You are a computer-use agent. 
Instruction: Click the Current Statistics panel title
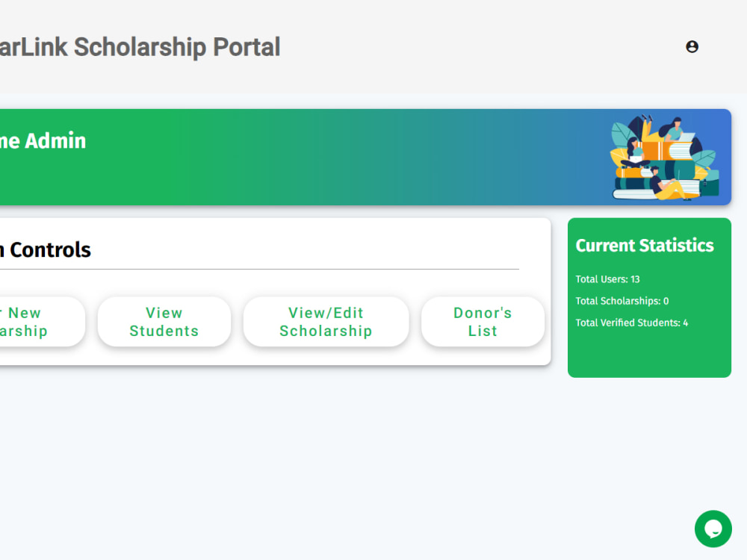(x=645, y=245)
